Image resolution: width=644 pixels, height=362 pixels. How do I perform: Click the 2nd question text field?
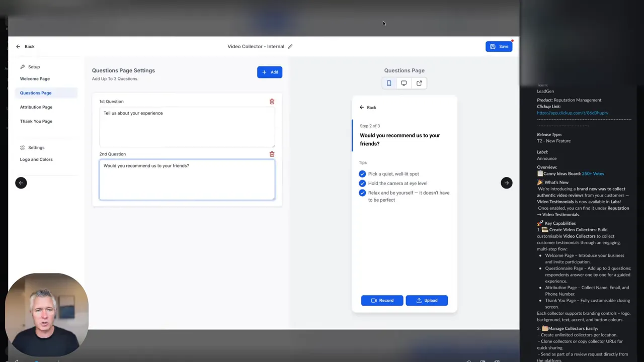click(187, 179)
